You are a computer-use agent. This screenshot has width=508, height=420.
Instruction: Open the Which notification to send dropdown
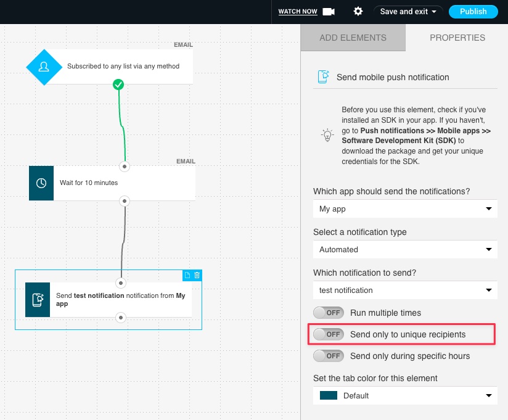pyautogui.click(x=405, y=290)
